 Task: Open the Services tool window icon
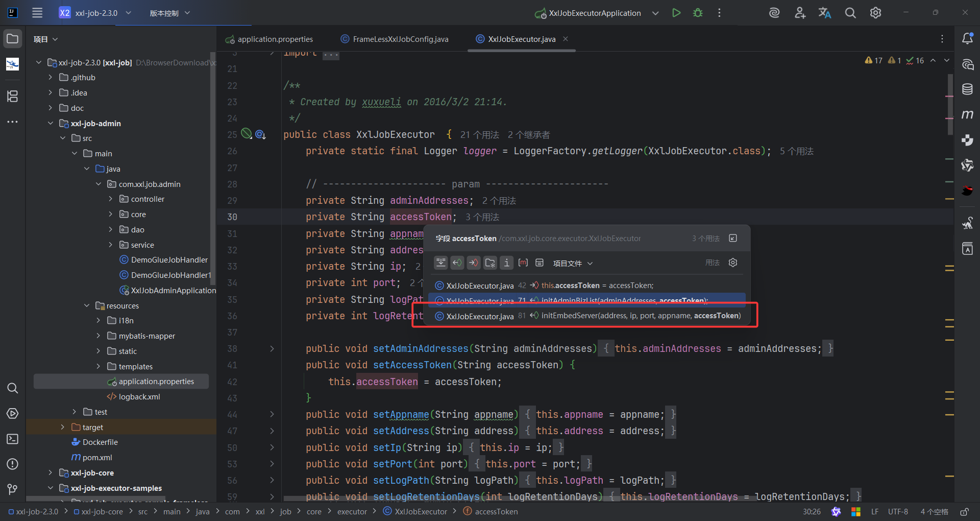click(x=13, y=414)
